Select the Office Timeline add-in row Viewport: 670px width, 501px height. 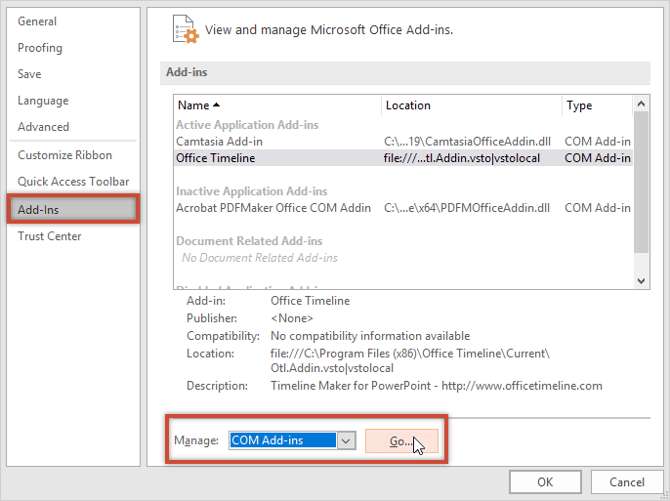pyautogui.click(x=403, y=158)
